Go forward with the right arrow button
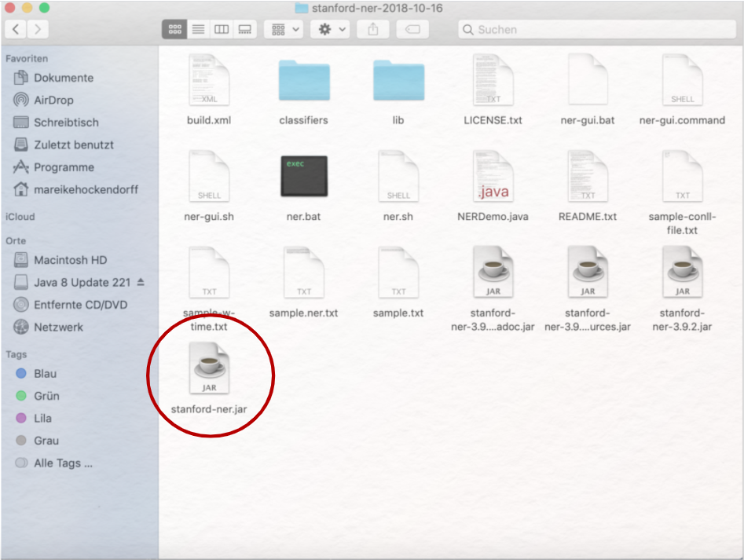This screenshot has height=560, width=744. click(x=38, y=29)
